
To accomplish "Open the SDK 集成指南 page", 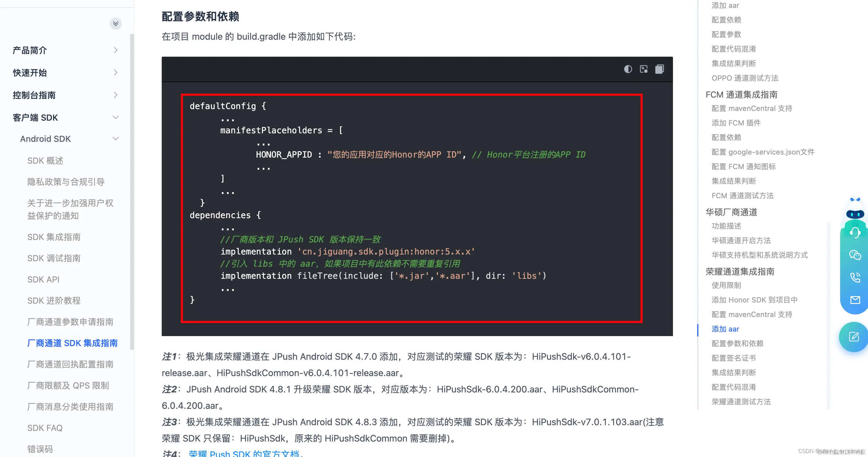I will pos(54,237).
